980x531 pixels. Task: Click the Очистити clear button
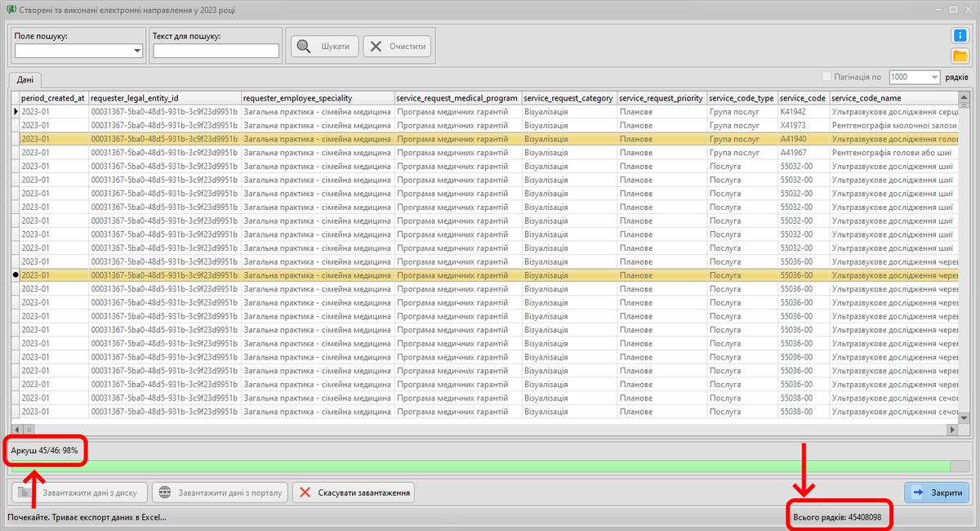[397, 47]
